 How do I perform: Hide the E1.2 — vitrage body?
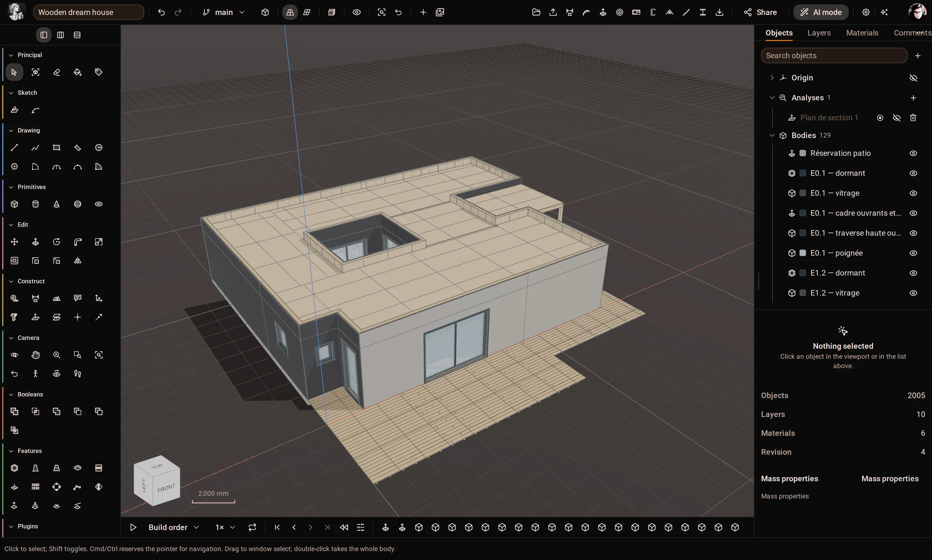pyautogui.click(x=913, y=293)
